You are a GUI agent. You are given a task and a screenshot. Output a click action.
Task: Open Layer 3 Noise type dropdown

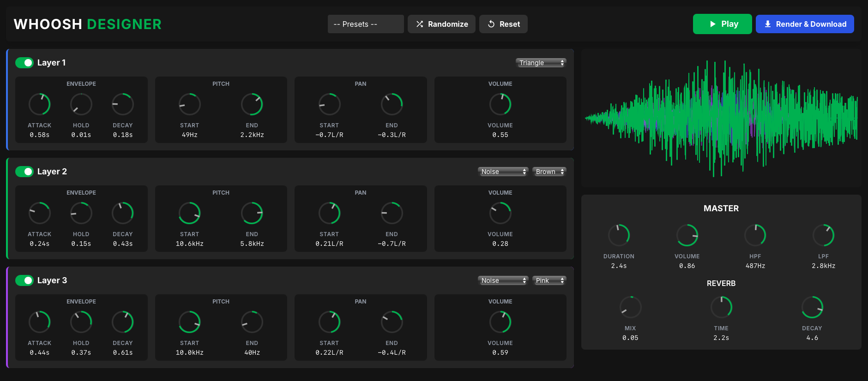[x=503, y=280]
